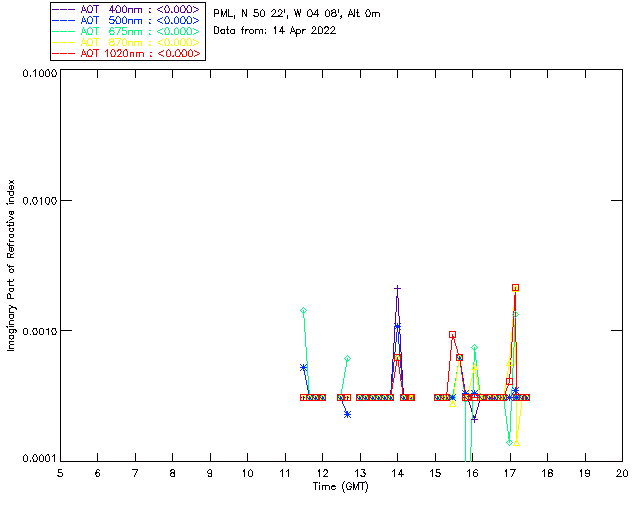Click the Data from 14 Apr 2022 text
640x512 pixels.
click(275, 30)
